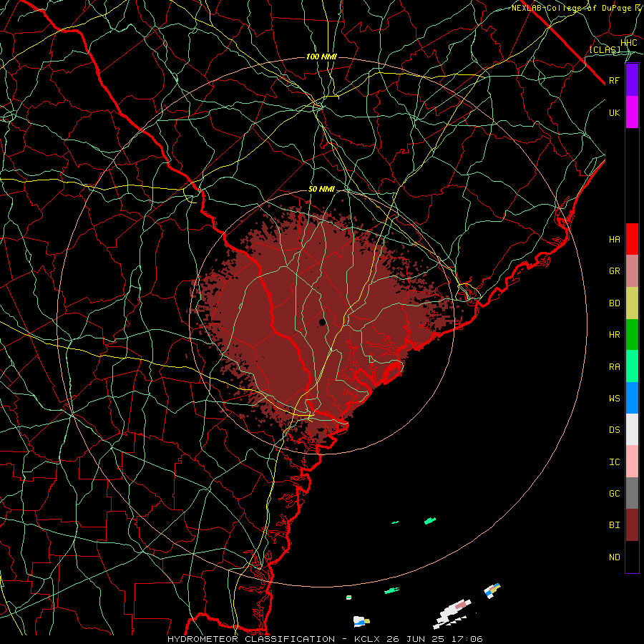The width and height of the screenshot is (644, 644).
Task: Click the white DS legend swatch
Action: [632, 429]
